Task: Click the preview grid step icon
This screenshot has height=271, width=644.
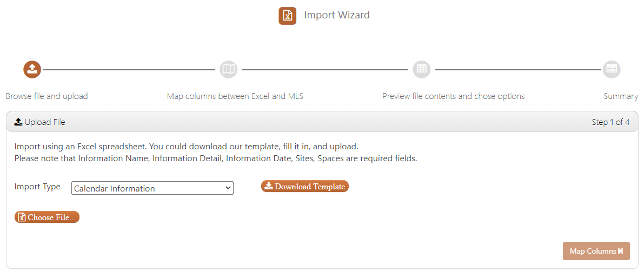Action: pyautogui.click(x=421, y=69)
